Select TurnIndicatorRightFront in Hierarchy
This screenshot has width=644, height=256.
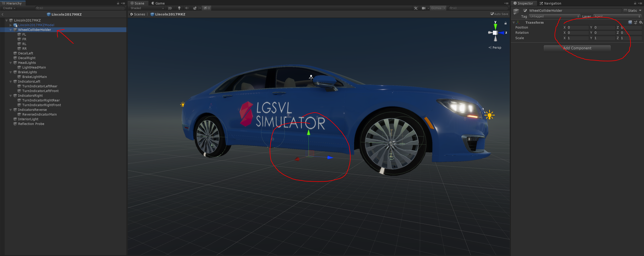[41, 105]
